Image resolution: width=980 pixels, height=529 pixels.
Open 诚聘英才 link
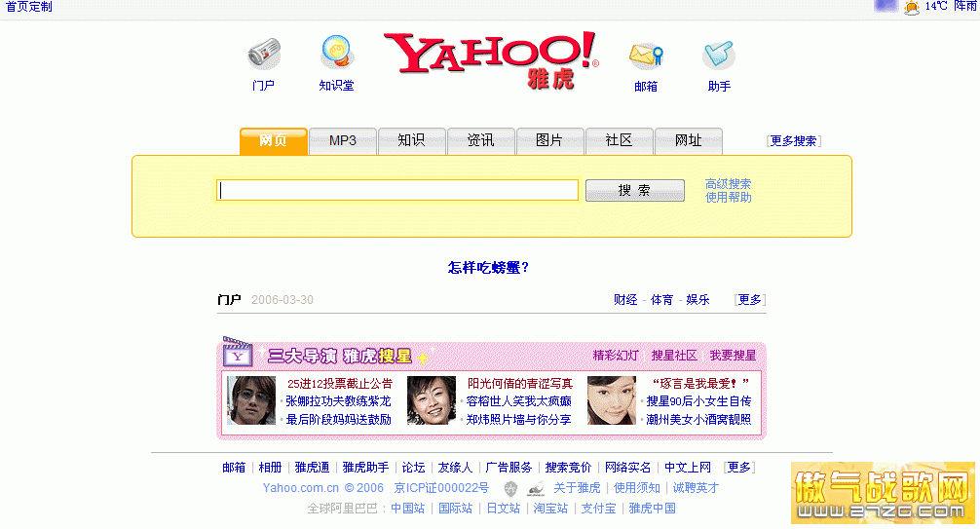tap(696, 488)
